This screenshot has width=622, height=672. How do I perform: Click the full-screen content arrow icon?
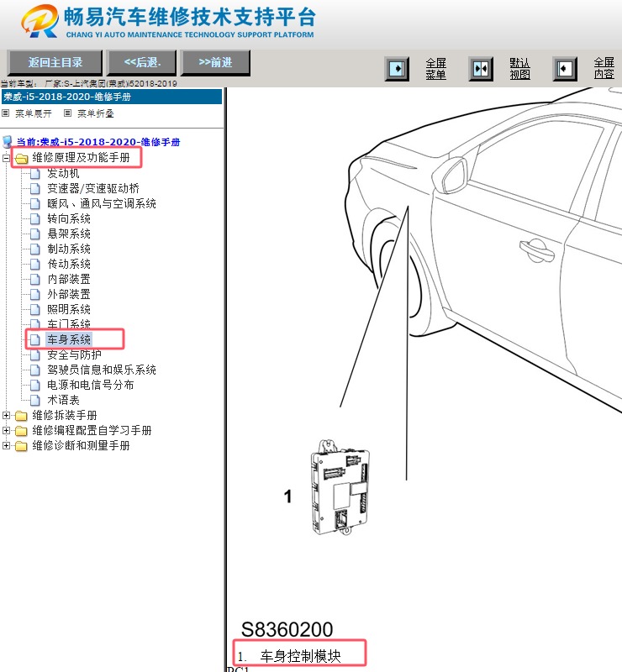pos(564,69)
